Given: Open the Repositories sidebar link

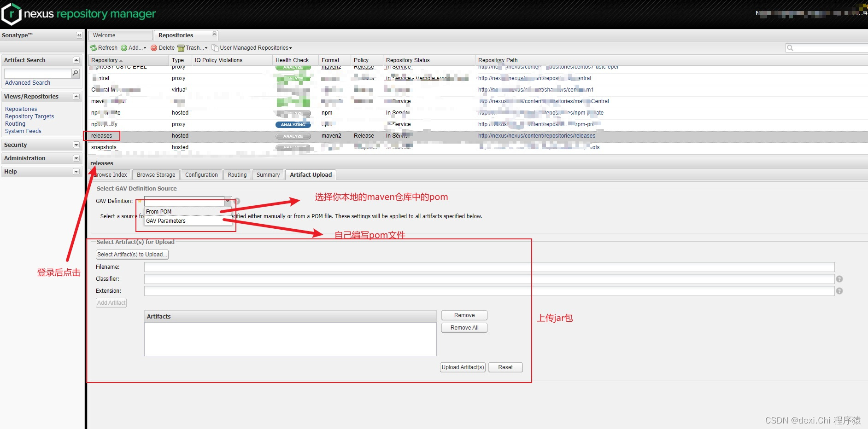Looking at the screenshot, I should click(x=21, y=109).
